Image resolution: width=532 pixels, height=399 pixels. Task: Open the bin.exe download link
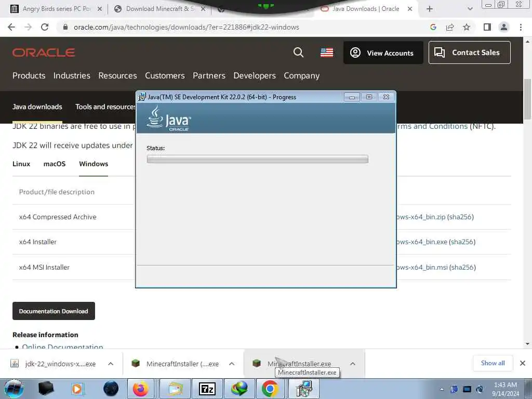click(x=422, y=242)
